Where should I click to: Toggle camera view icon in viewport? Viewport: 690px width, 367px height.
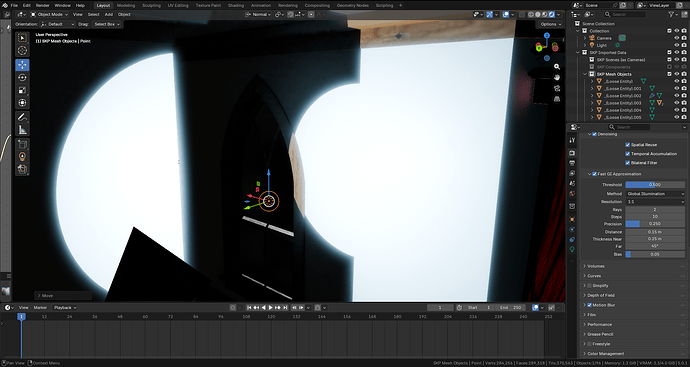click(557, 88)
